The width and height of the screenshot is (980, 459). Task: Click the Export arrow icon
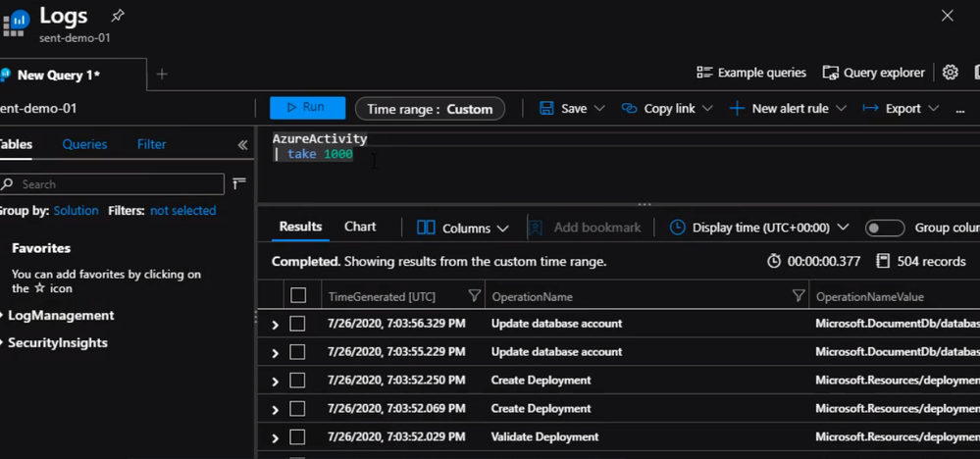[x=871, y=108]
